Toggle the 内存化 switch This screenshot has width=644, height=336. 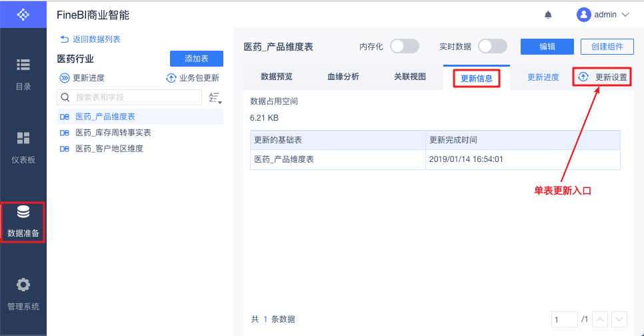coord(404,46)
